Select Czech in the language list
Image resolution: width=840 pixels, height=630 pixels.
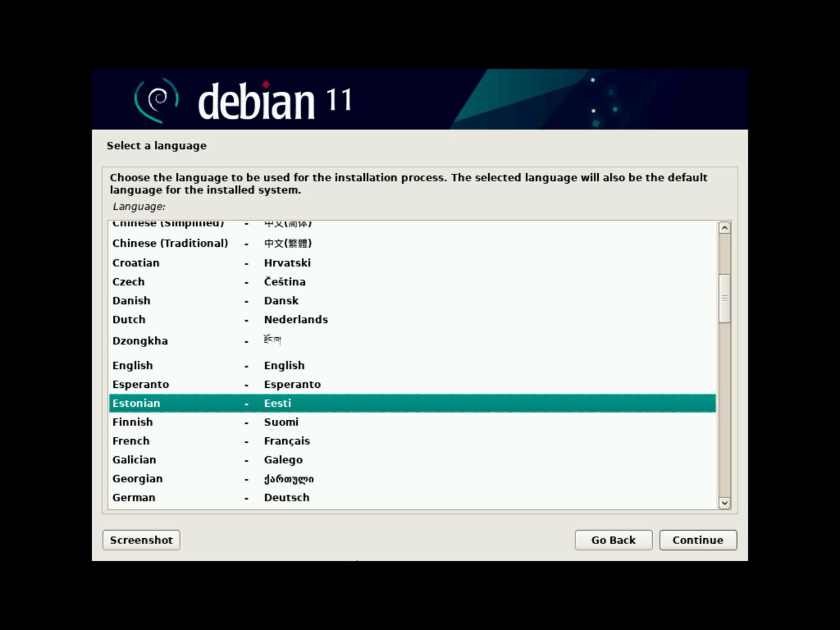[x=412, y=282]
